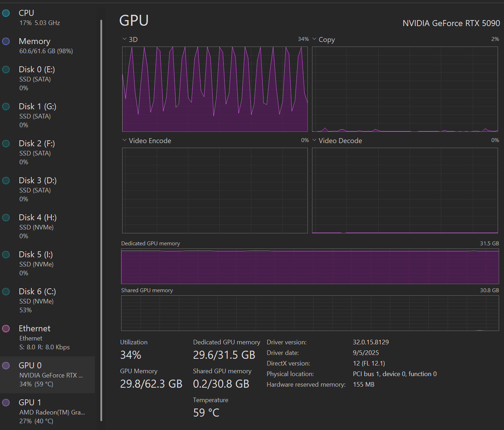The width and height of the screenshot is (504, 430).
Task: Select the CPU circle icon in sidebar
Action: click(x=6, y=13)
